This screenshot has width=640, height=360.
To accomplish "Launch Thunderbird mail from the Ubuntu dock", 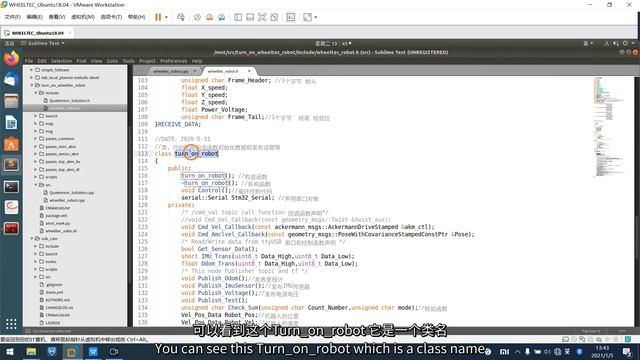I will pos(11,80).
